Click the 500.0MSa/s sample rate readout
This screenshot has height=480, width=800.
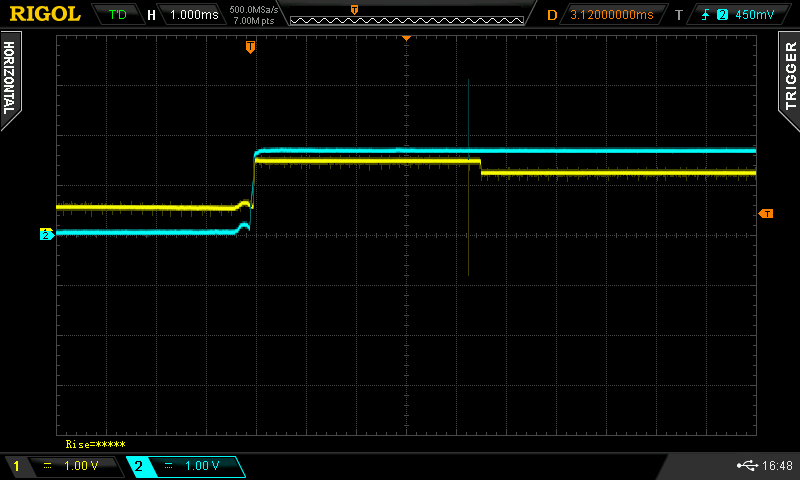click(254, 9)
